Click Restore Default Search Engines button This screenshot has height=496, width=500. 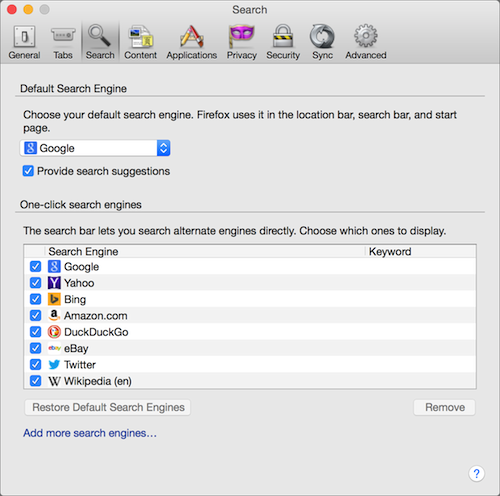tap(108, 407)
